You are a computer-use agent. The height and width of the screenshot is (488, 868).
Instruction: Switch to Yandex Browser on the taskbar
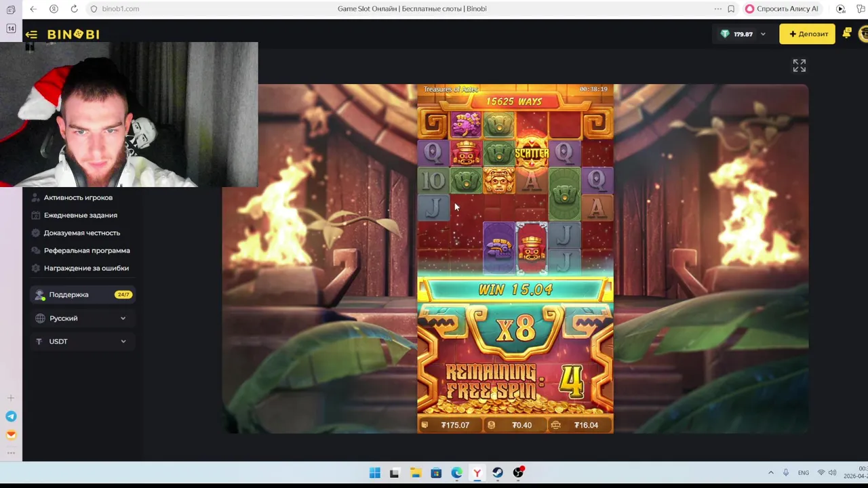coord(477,473)
